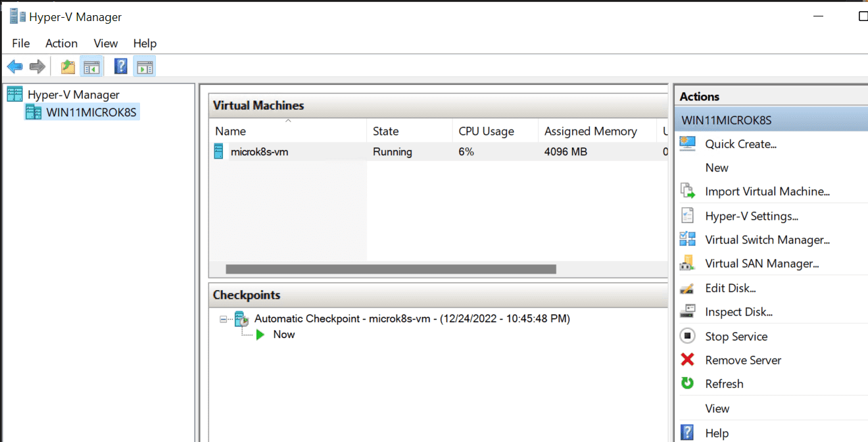Screen dimensions: 868x442
Task: Click the Virtual Switch Manager icon
Action: pos(688,239)
